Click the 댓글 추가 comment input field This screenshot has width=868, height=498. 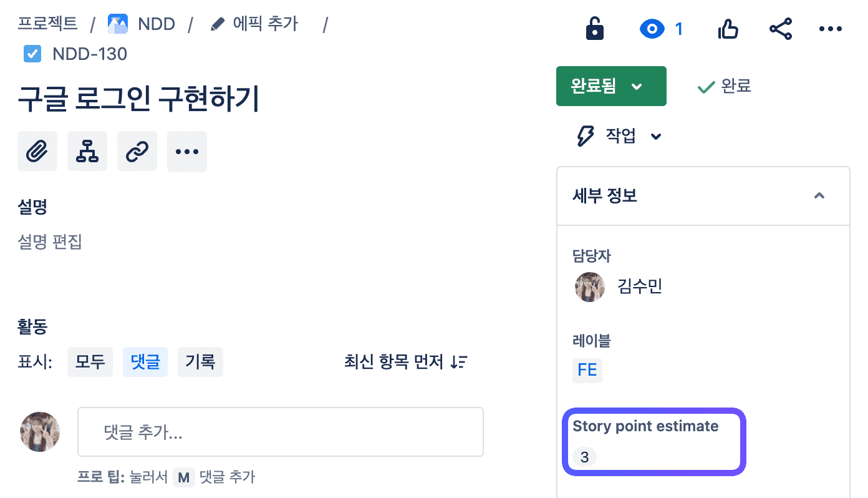pyautogui.click(x=281, y=432)
